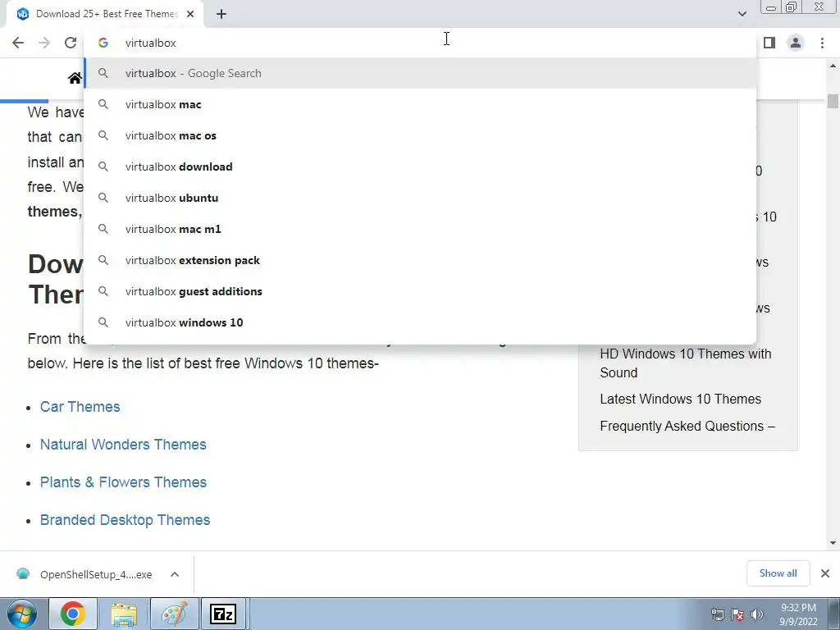840x630 pixels.
Task: Jump to HD Windows 10 Themes with Sound
Action: (685, 363)
